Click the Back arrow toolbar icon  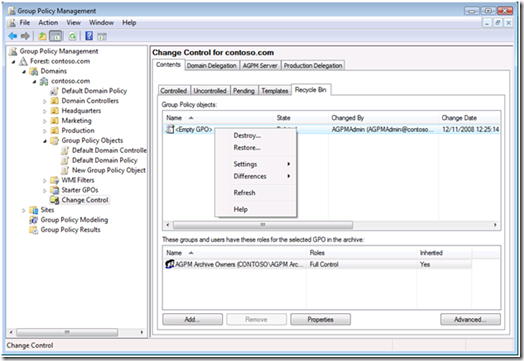click(13, 36)
